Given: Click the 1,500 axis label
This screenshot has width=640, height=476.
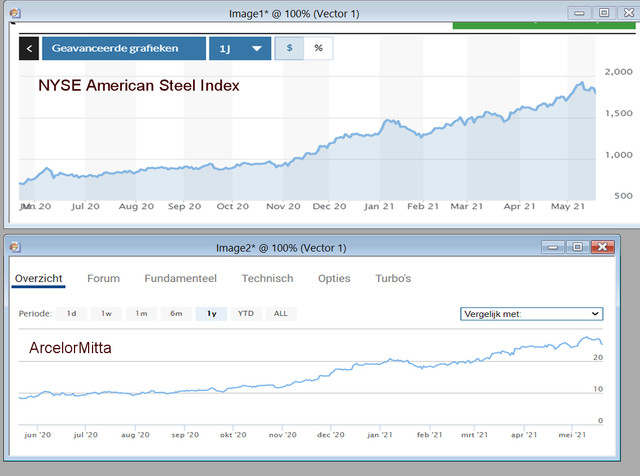Looking at the screenshot, I should pos(619,113).
